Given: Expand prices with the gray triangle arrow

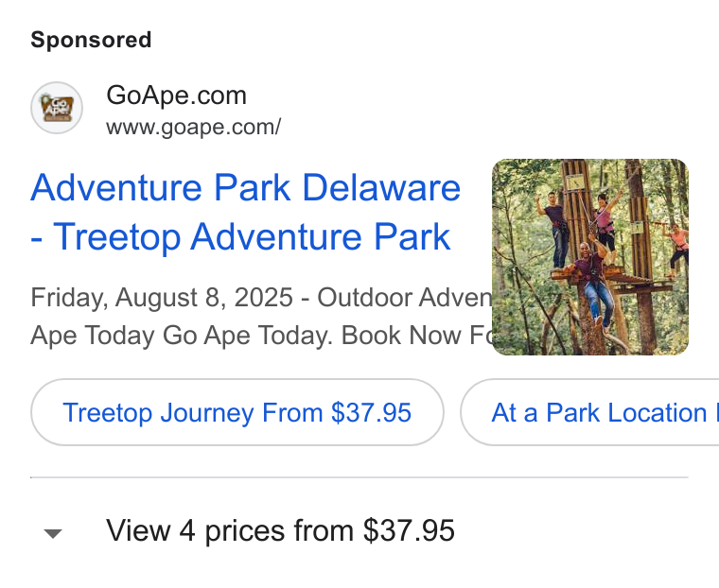Looking at the screenshot, I should pos(53,533).
